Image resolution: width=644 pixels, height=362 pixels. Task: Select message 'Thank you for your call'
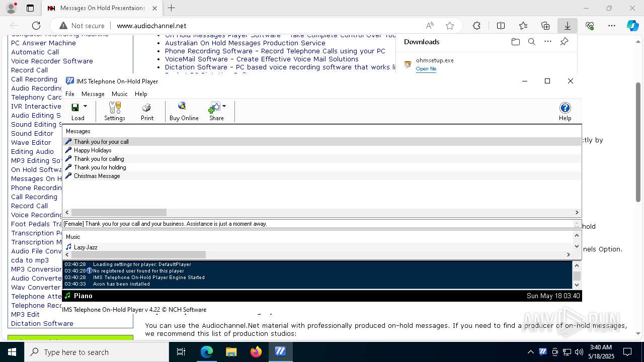322,142
